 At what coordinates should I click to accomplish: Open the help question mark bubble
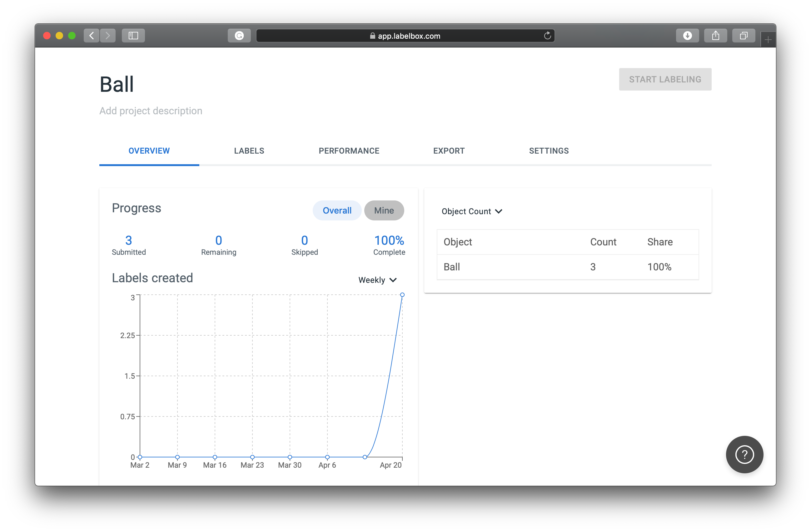744,454
